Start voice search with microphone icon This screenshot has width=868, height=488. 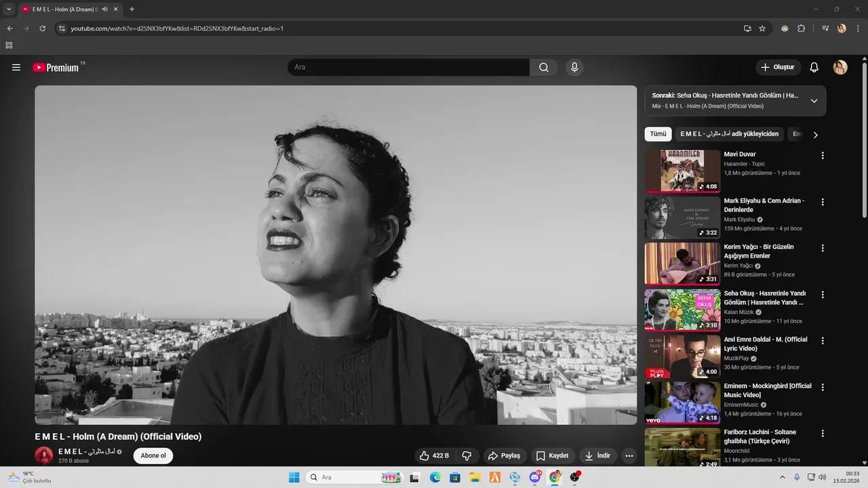[574, 67]
